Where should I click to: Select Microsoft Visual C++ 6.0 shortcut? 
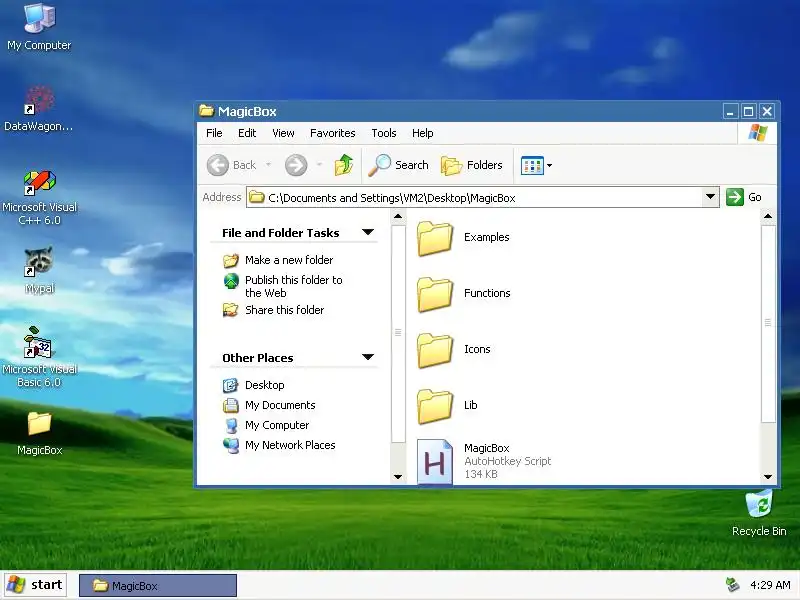[x=39, y=198]
